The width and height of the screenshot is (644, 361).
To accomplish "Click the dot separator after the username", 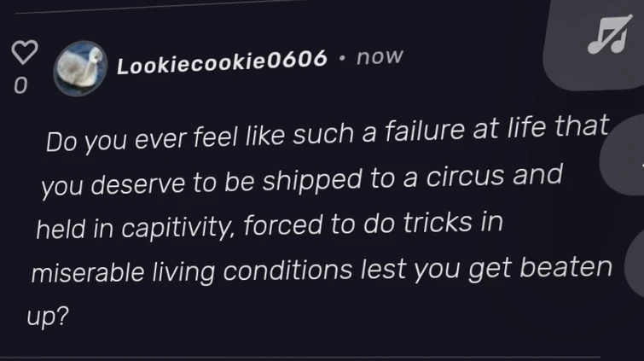I will [343, 58].
